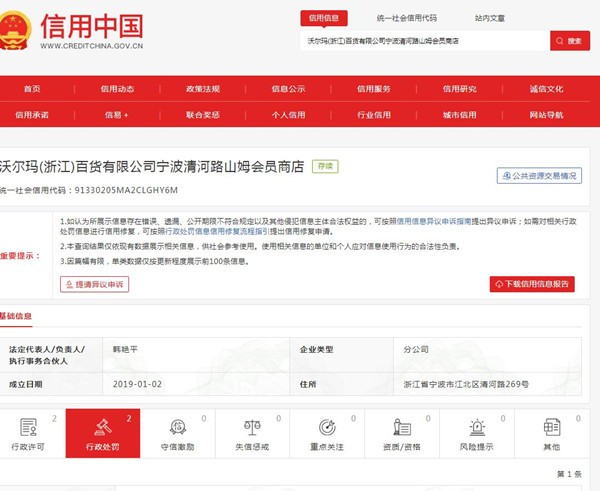600x491 pixels.
Task: Click the WWW.CREDITCHINA.GOV.CN URL text
Action: pyautogui.click(x=92, y=46)
